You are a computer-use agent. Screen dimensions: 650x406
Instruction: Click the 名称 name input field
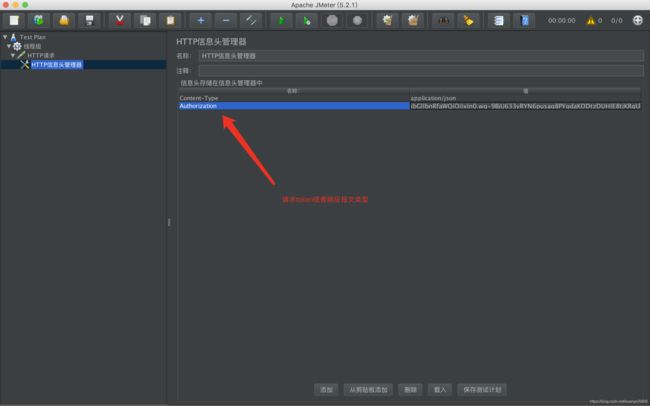click(421, 56)
